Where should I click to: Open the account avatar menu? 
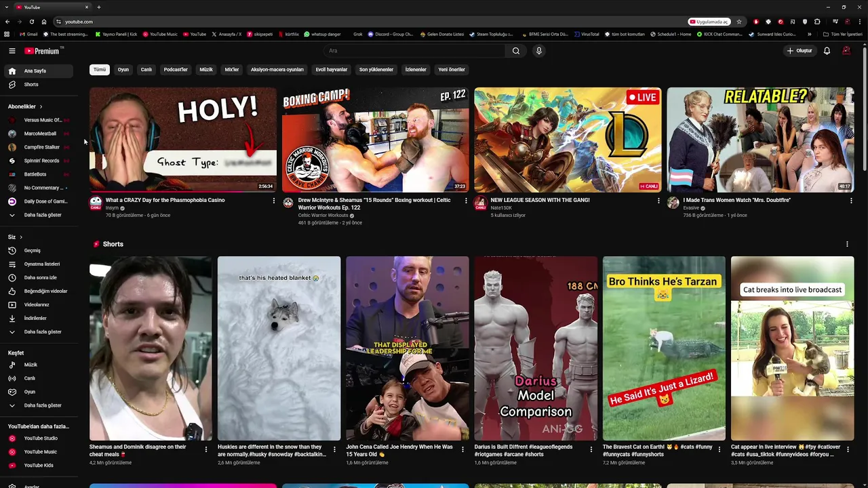(x=846, y=51)
